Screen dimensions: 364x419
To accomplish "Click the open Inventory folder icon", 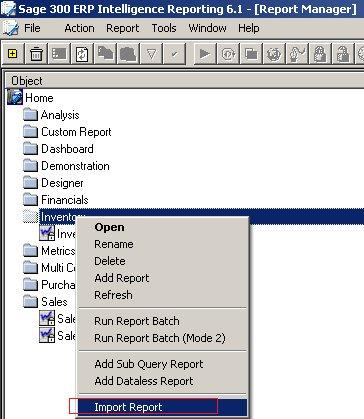I will (31, 217).
